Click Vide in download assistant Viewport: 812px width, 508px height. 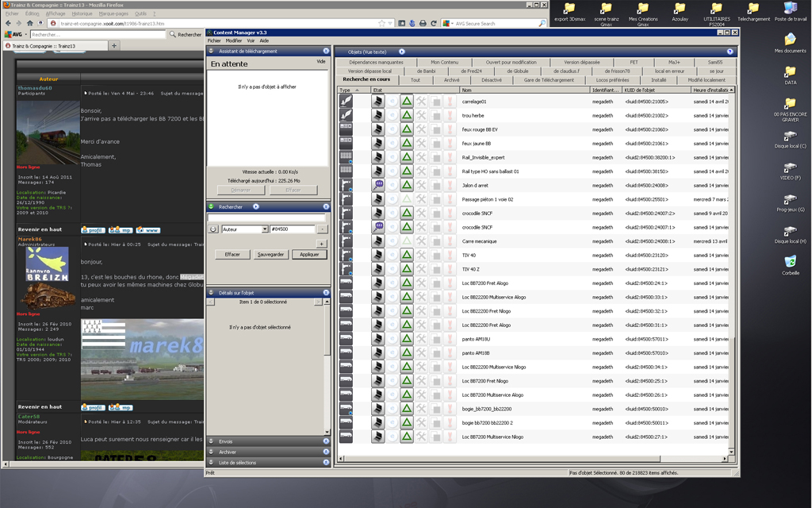pos(321,61)
